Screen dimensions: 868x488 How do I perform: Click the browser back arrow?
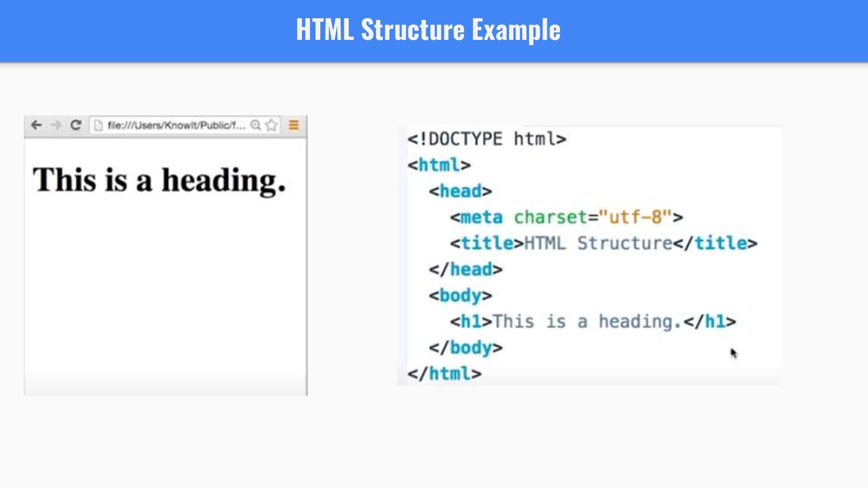click(36, 125)
